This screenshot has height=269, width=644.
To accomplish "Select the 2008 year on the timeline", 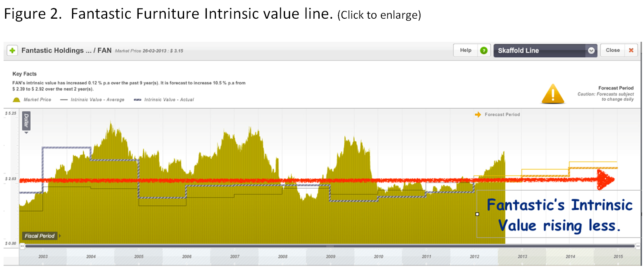I will tap(283, 257).
